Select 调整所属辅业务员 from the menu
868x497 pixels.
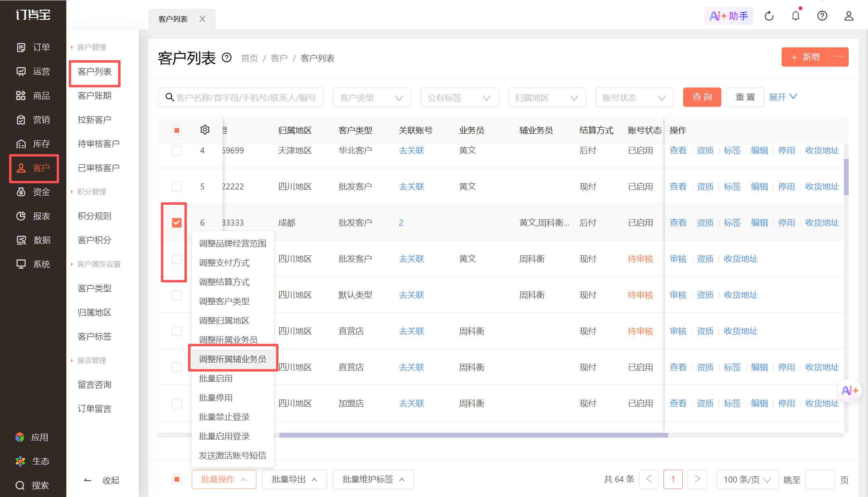(x=233, y=359)
